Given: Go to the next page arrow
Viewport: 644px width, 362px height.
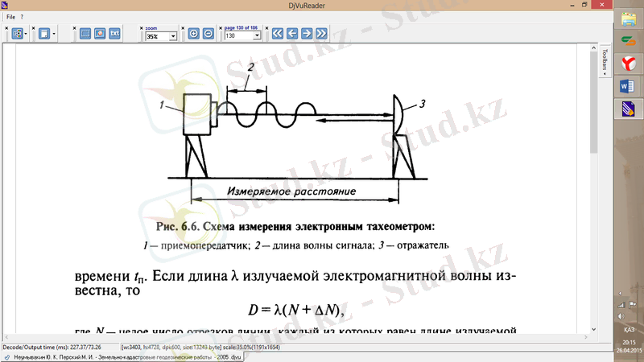Looking at the screenshot, I should [x=307, y=34].
